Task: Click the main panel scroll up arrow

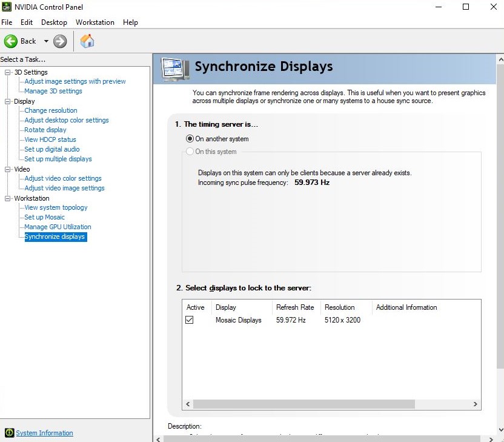Action: (501, 59)
